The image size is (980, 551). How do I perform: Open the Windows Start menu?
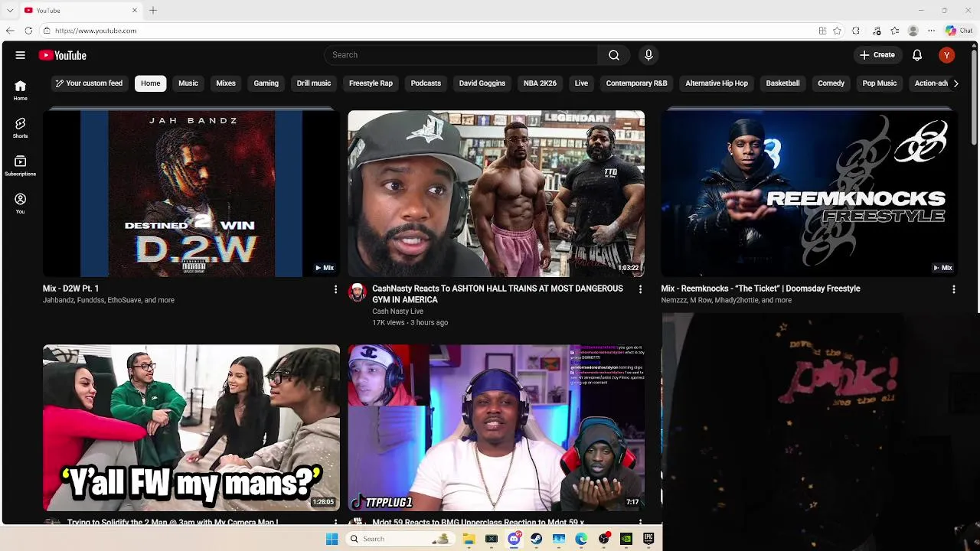pos(332,539)
